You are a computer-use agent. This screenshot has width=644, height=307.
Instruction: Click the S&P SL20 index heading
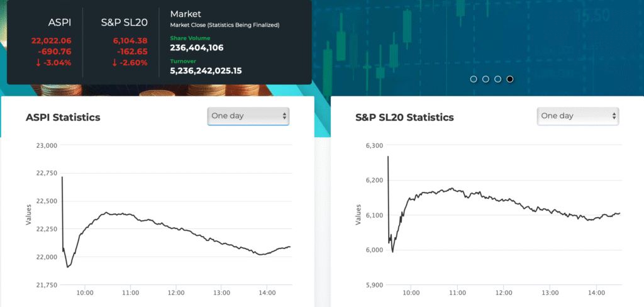click(x=124, y=23)
